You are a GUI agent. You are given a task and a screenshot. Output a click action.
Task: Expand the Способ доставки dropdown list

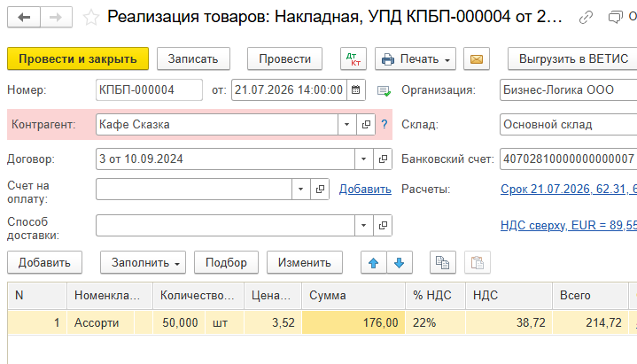point(364,225)
